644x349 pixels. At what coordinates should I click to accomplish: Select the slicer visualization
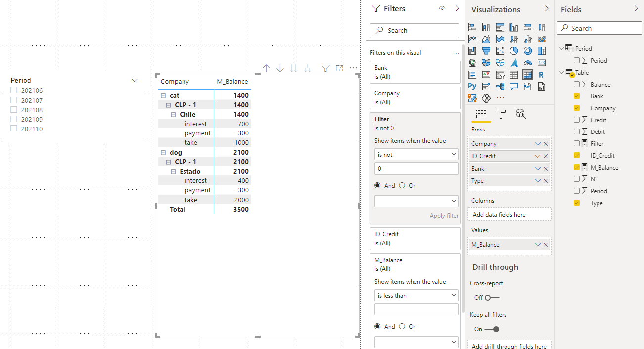500,75
